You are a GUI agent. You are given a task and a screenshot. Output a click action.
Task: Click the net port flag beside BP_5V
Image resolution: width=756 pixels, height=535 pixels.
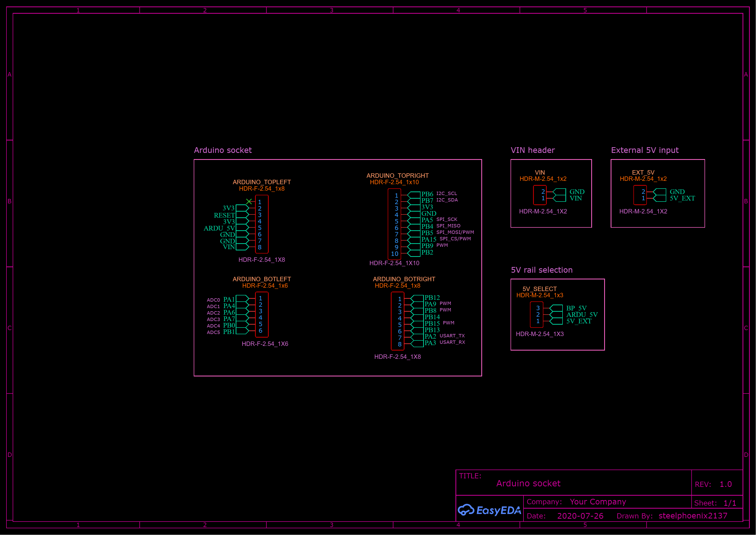coord(556,308)
